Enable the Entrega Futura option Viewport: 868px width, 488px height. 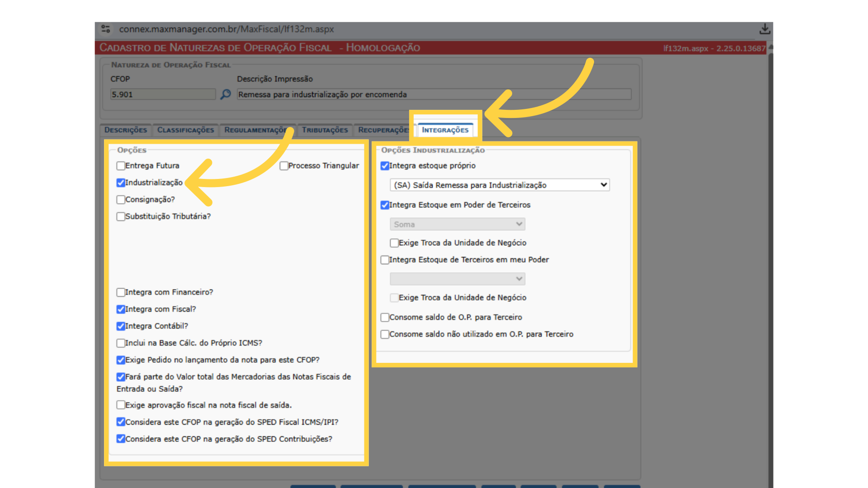click(120, 165)
